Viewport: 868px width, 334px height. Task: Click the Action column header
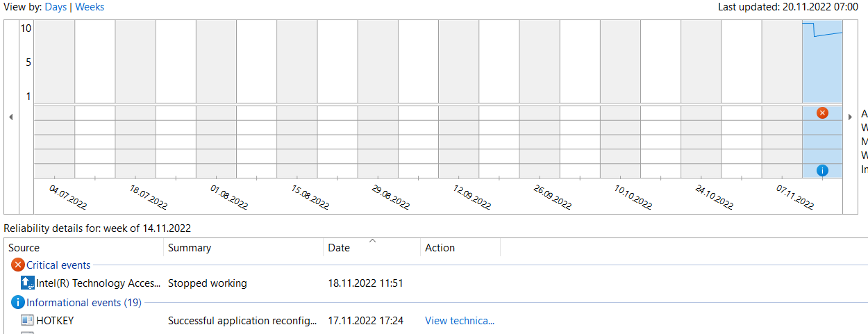pyautogui.click(x=440, y=248)
